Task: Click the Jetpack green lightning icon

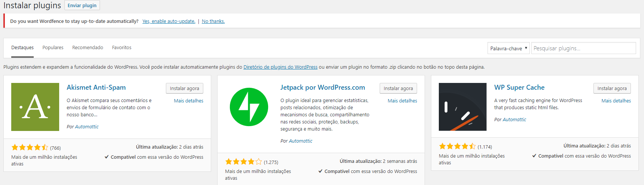Action: [x=249, y=107]
